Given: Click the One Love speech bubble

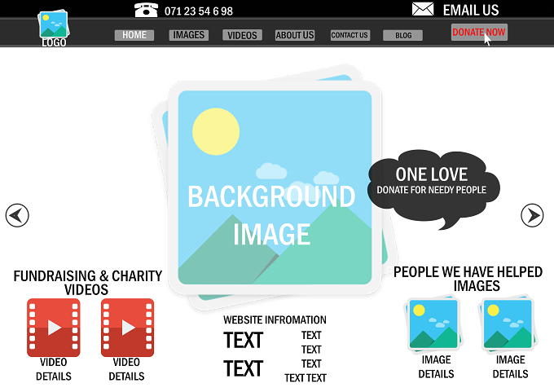Looking at the screenshot, I should [x=433, y=188].
